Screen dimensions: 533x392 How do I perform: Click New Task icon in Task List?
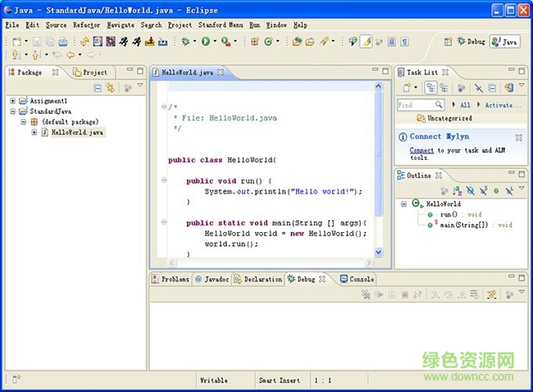[x=408, y=88]
